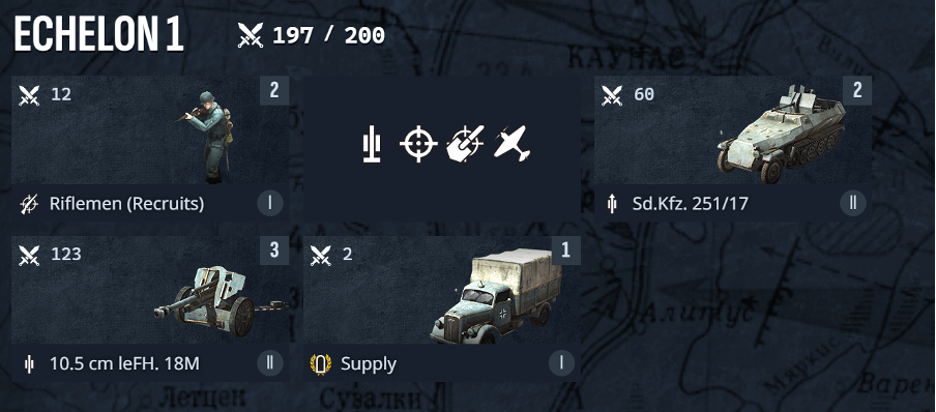Choose the shovel engineering category icon
This screenshot has height=412, width=936.
tap(466, 144)
